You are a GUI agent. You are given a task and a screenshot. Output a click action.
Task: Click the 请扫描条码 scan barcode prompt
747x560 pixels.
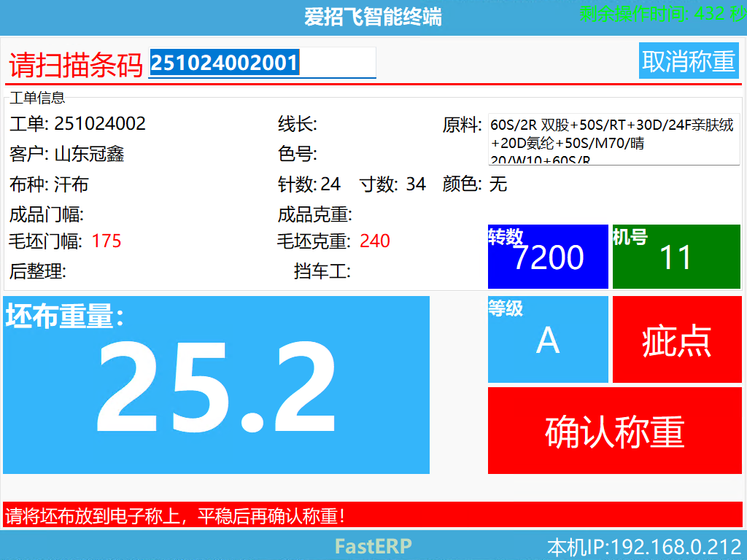click(x=73, y=63)
